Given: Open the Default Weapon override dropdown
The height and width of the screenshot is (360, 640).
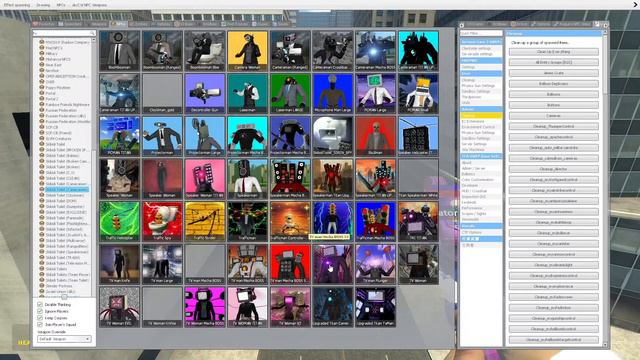Looking at the screenshot, I should click(64, 339).
